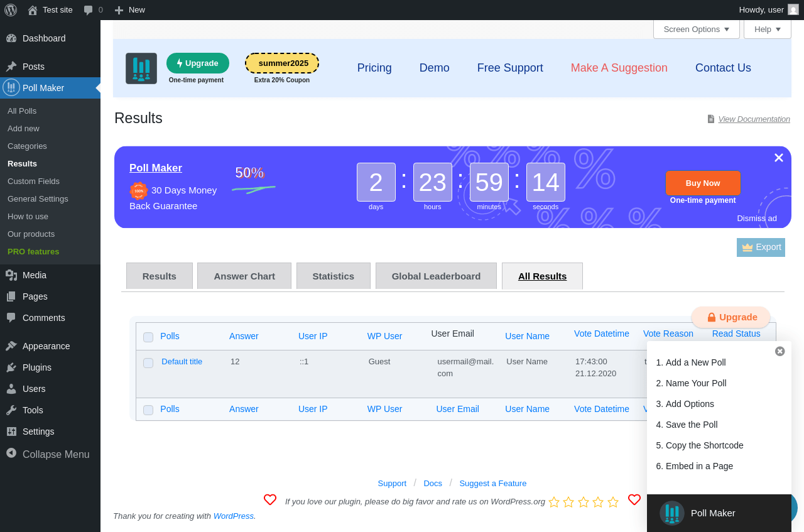Click Dismiss ad in the promo banner
The width and height of the screenshot is (804, 532).
[x=757, y=219]
